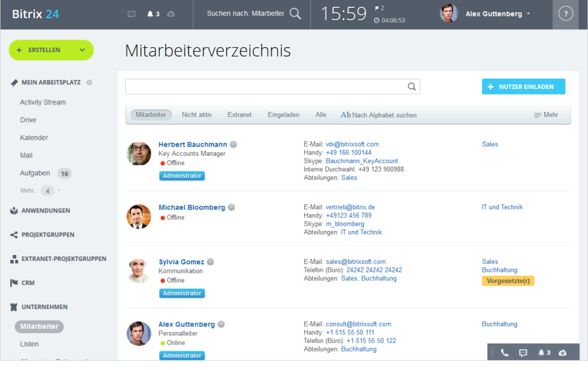Click the phone icon in bottom bar
588x370 pixels.
505,353
